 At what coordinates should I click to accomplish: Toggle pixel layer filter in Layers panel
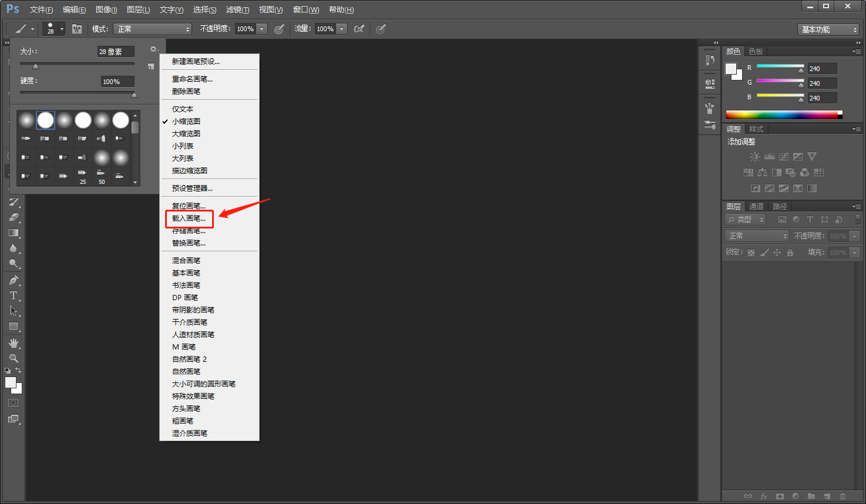[782, 220]
